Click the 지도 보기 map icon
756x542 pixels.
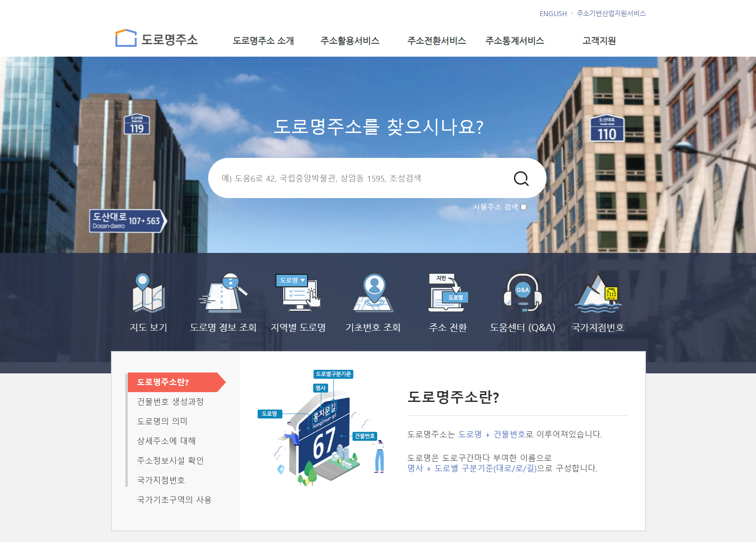(148, 293)
